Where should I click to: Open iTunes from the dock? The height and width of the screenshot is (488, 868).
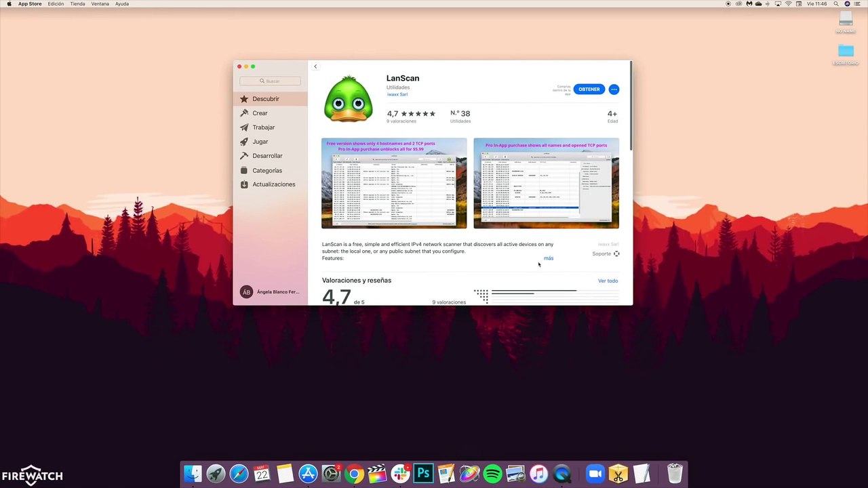[538, 474]
